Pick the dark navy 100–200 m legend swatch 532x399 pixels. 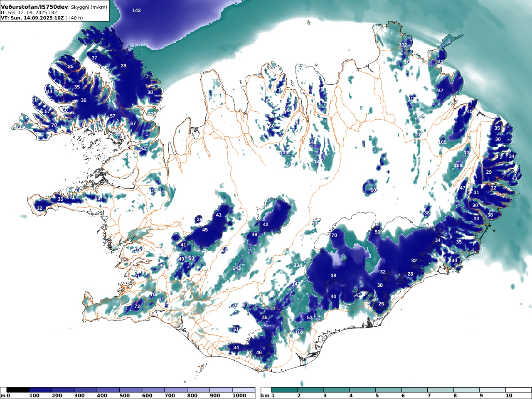tap(40, 390)
